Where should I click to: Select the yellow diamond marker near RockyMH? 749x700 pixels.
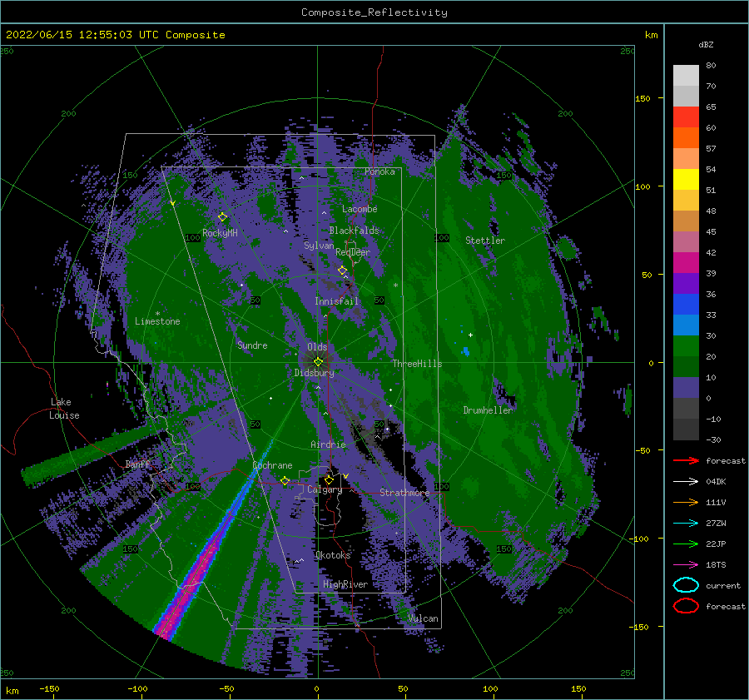pos(222,217)
